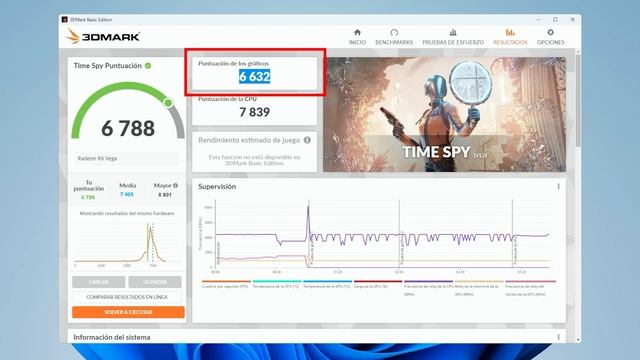Click the 3DMARK logo

pos(103,37)
